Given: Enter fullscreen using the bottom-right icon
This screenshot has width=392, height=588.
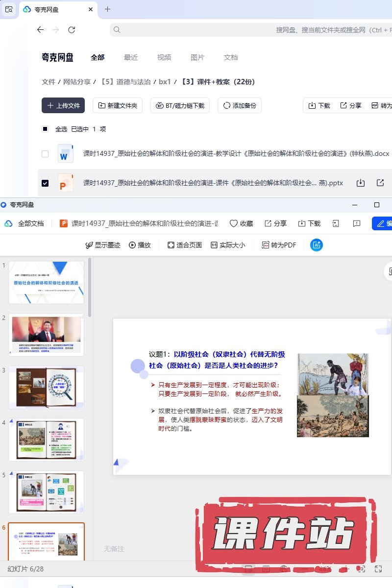Looking at the screenshot, I should point(378,569).
